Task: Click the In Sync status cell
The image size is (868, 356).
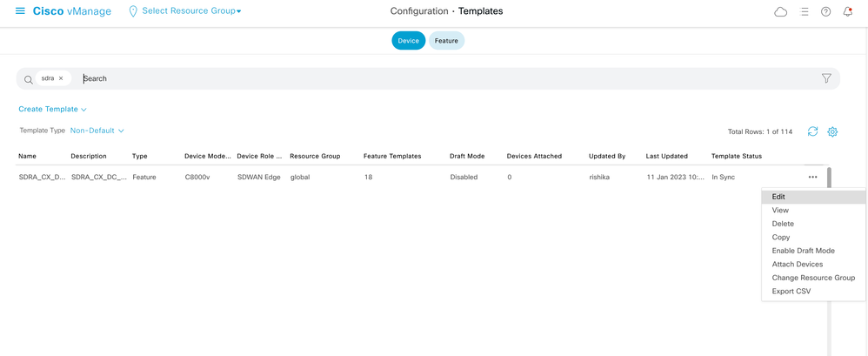Action: click(x=724, y=178)
